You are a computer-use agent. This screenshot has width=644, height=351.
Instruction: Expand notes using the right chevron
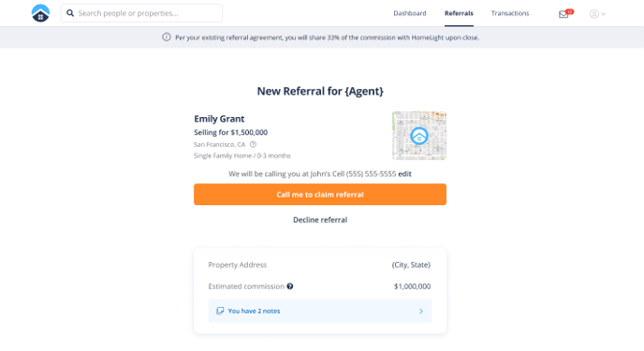(421, 311)
